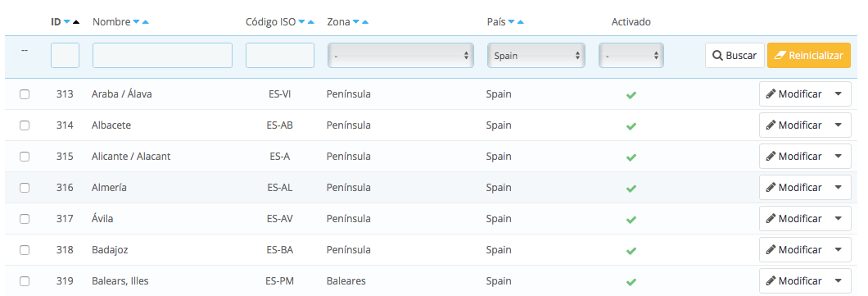Sort ID column ascending arrow
The image size is (868, 296).
(x=76, y=22)
